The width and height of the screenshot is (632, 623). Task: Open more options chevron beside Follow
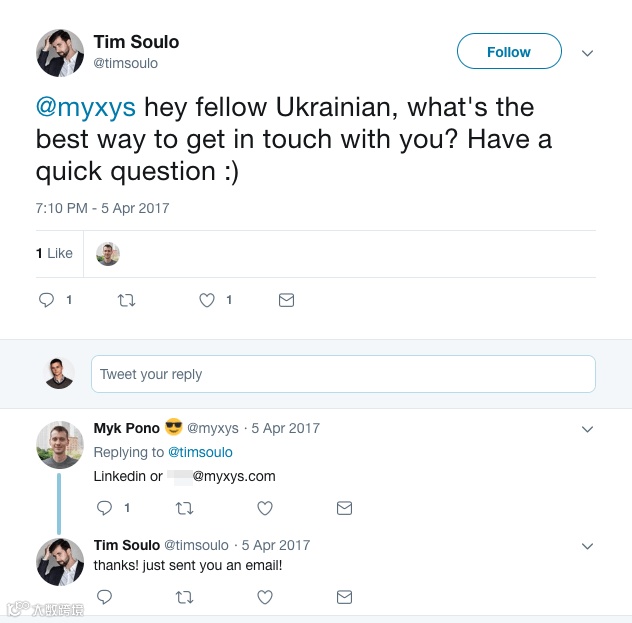[x=587, y=53]
